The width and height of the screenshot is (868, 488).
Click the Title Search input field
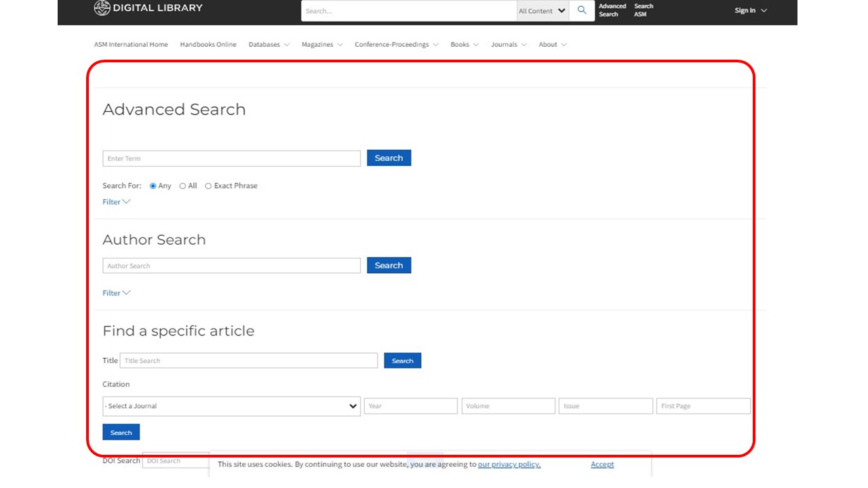(x=248, y=361)
